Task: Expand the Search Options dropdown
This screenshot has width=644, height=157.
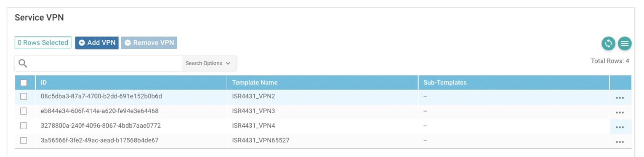Action: (208, 63)
